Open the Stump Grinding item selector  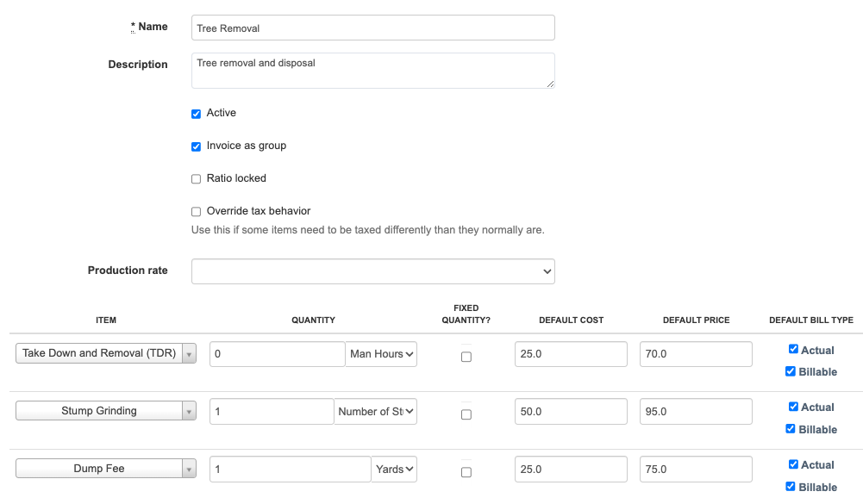[106, 411]
